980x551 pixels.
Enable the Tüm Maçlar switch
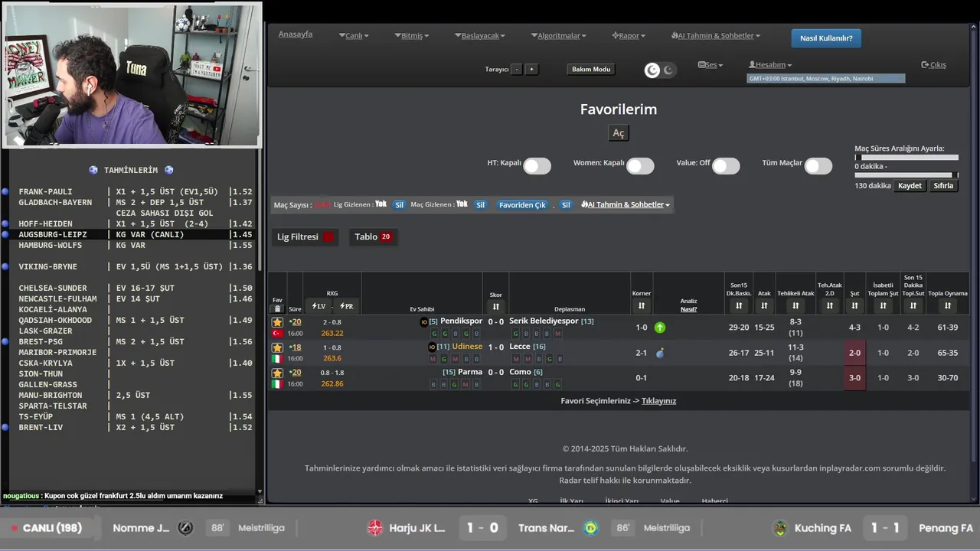818,166
